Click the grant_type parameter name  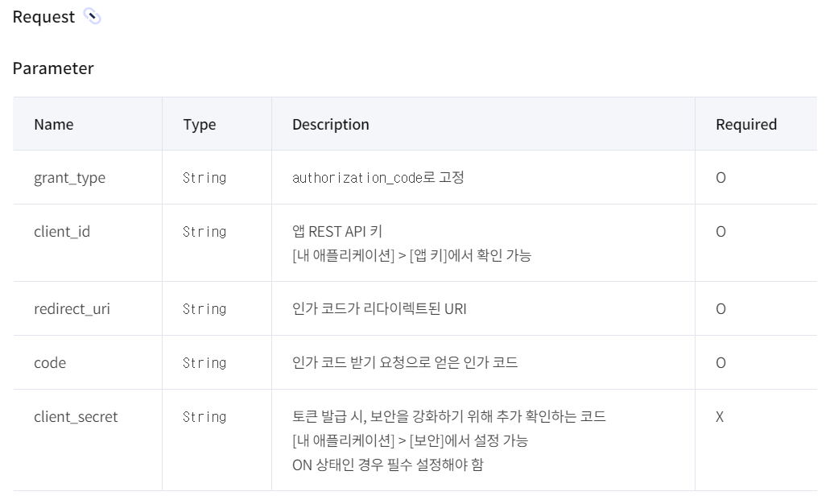pos(70,178)
